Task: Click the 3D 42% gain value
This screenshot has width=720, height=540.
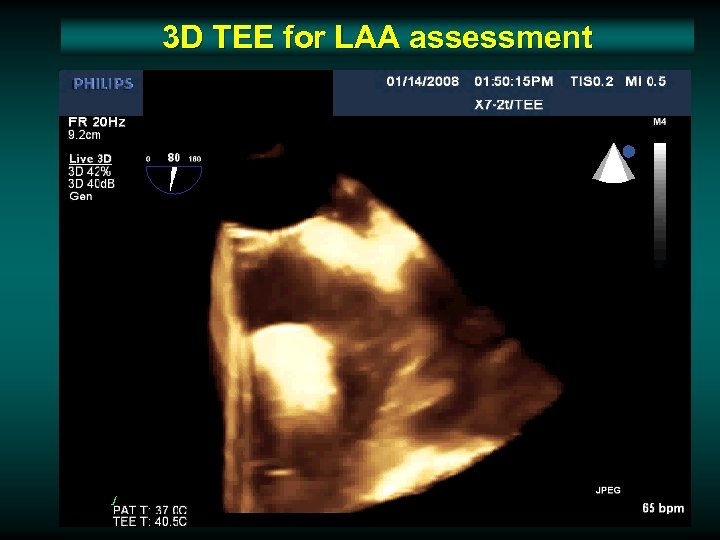Action: click(x=89, y=172)
